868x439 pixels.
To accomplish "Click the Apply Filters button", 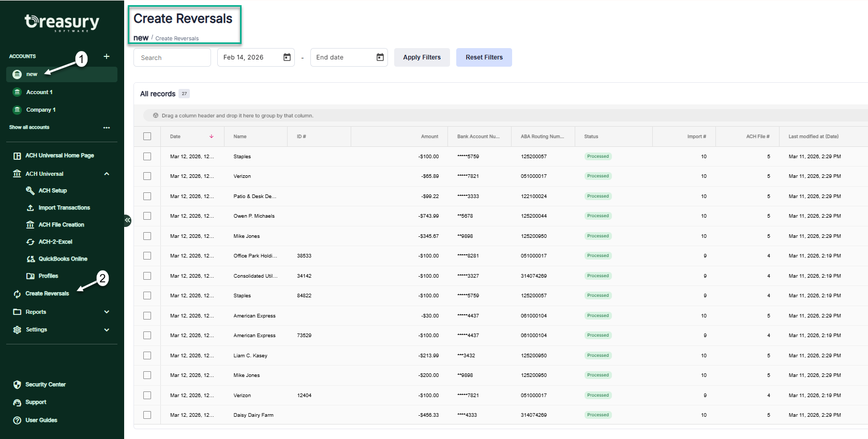I will (422, 57).
